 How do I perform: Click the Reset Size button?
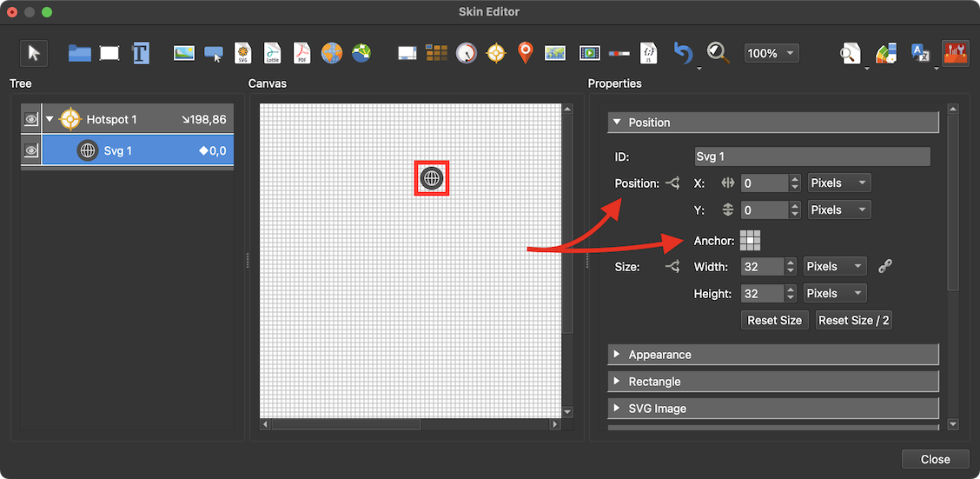point(774,320)
